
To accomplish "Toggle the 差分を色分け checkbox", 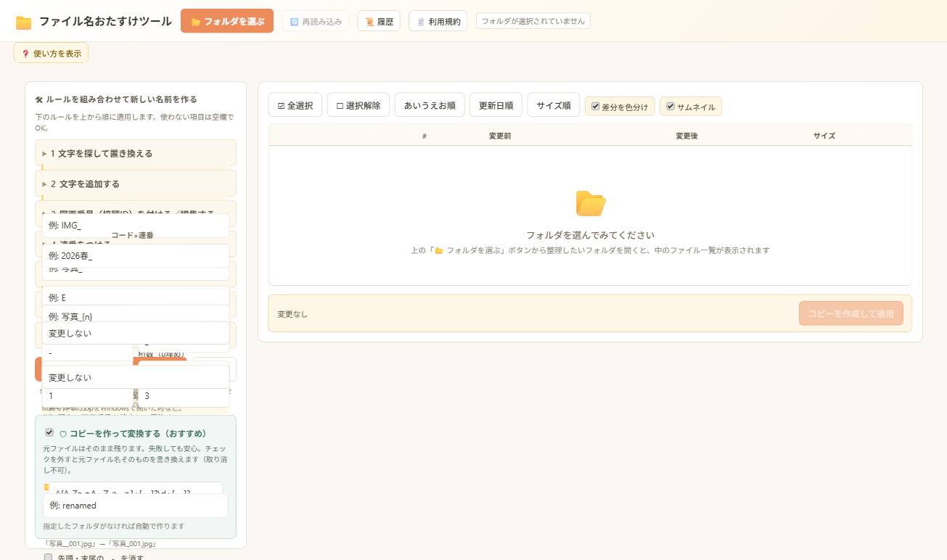I will tap(596, 106).
